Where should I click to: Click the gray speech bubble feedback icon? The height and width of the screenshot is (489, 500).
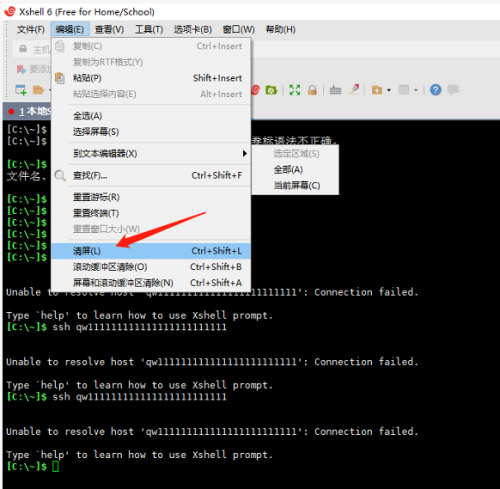tap(453, 90)
